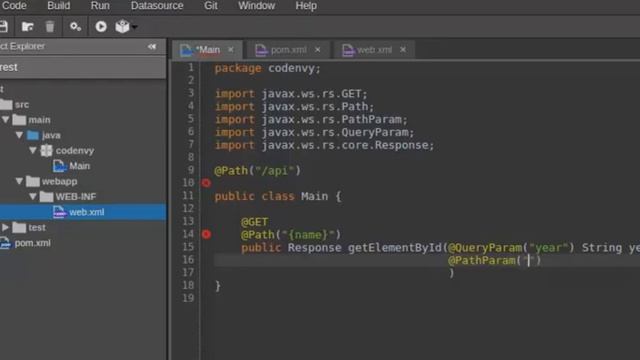Screen dimensions: 640x360
Task: Click the pom.xml tab file icon
Action: coord(261,50)
